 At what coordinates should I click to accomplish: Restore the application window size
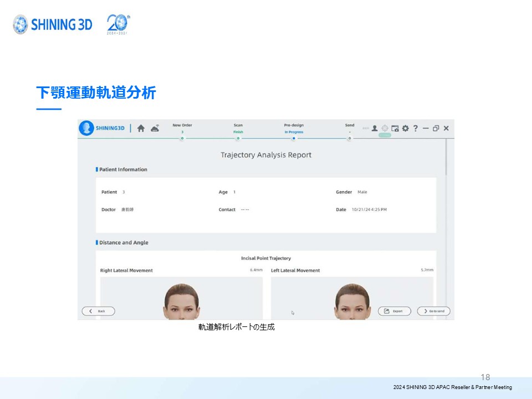tap(436, 128)
